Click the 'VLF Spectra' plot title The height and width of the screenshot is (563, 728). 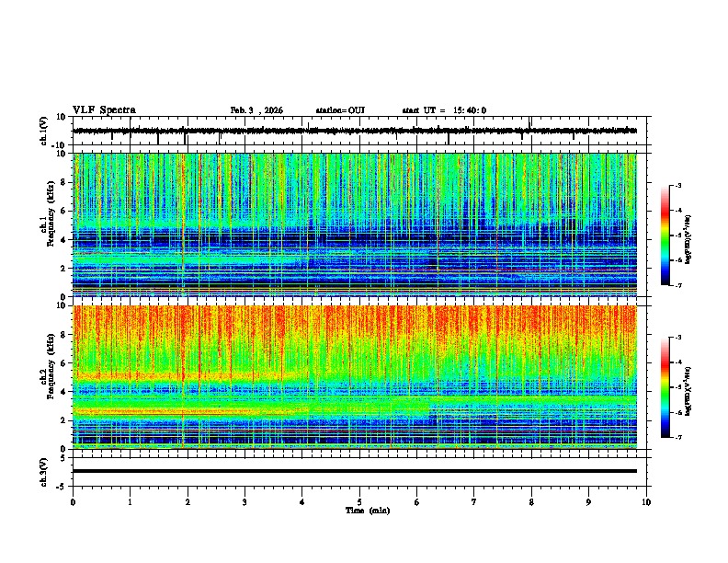coord(104,110)
